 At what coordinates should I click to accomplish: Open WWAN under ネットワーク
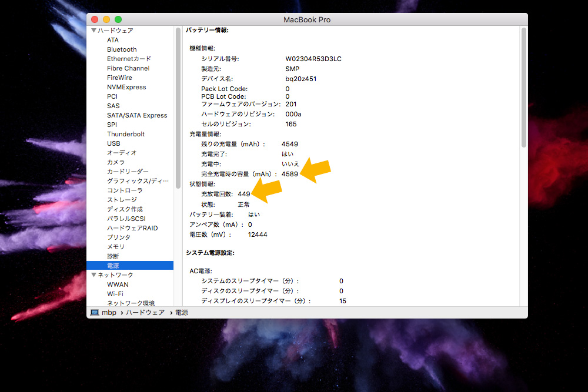118,284
